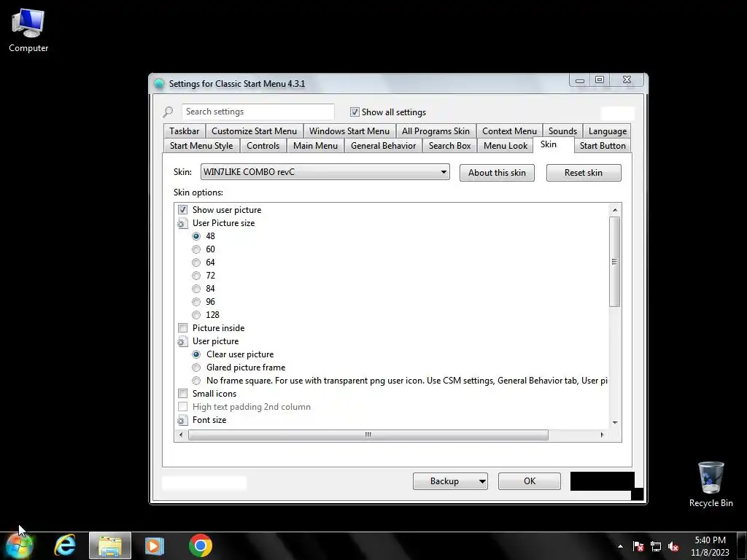The height and width of the screenshot is (560, 747).
Task: Switch to Main Menu tab
Action: coord(315,146)
